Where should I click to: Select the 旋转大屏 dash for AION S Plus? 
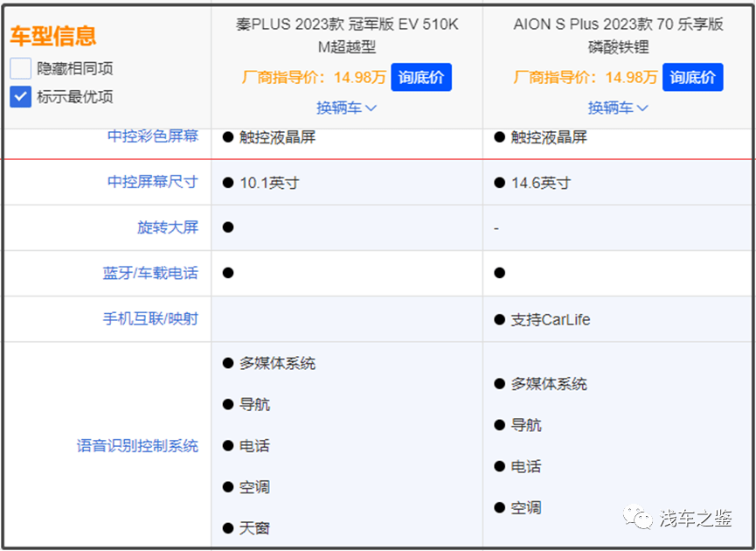(496, 227)
